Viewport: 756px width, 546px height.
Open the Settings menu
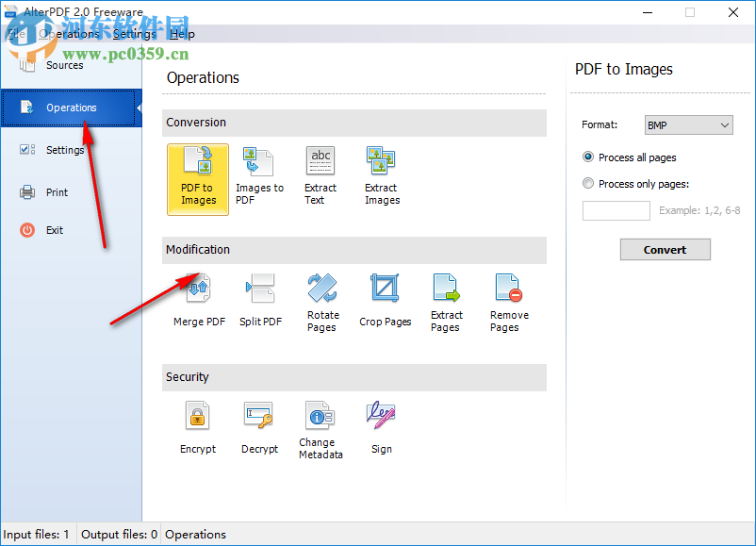point(134,33)
